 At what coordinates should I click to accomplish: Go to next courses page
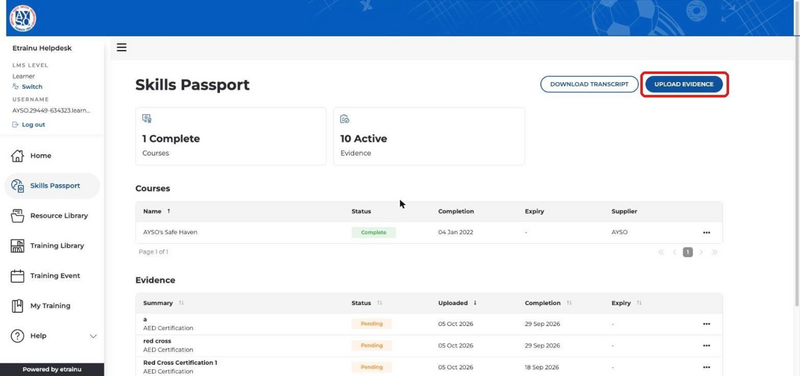[701, 252]
